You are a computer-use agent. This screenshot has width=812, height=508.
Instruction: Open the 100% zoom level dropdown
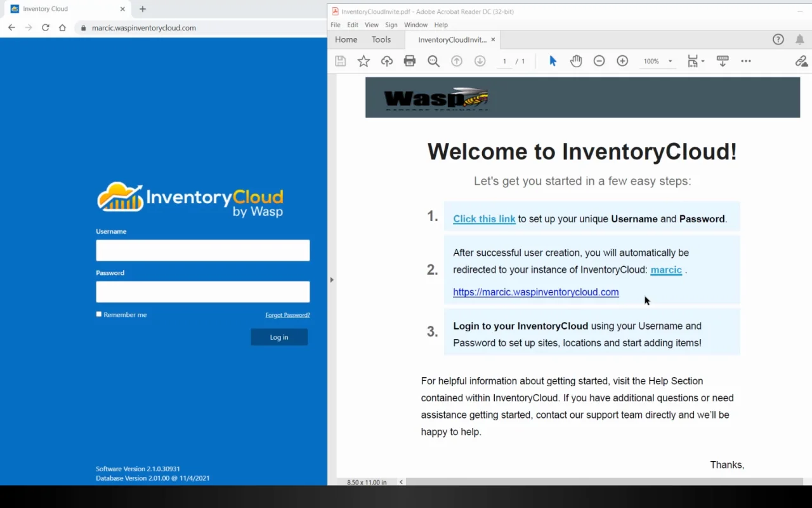pyautogui.click(x=658, y=61)
